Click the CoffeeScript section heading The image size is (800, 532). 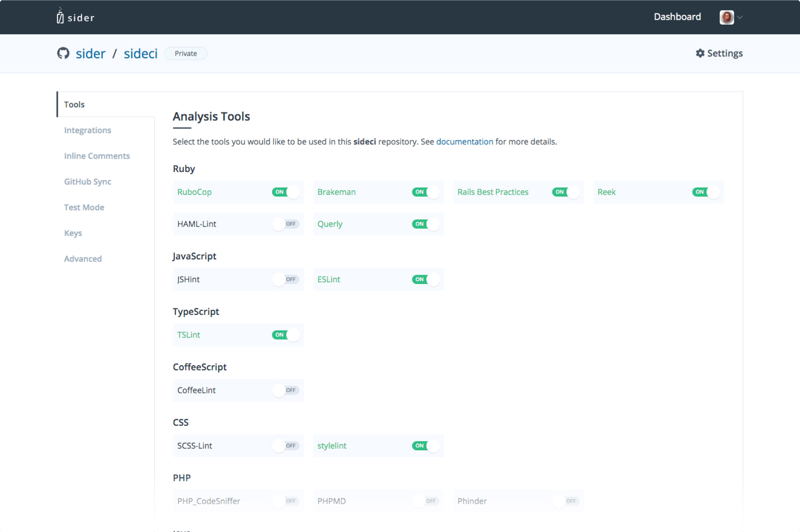point(200,367)
